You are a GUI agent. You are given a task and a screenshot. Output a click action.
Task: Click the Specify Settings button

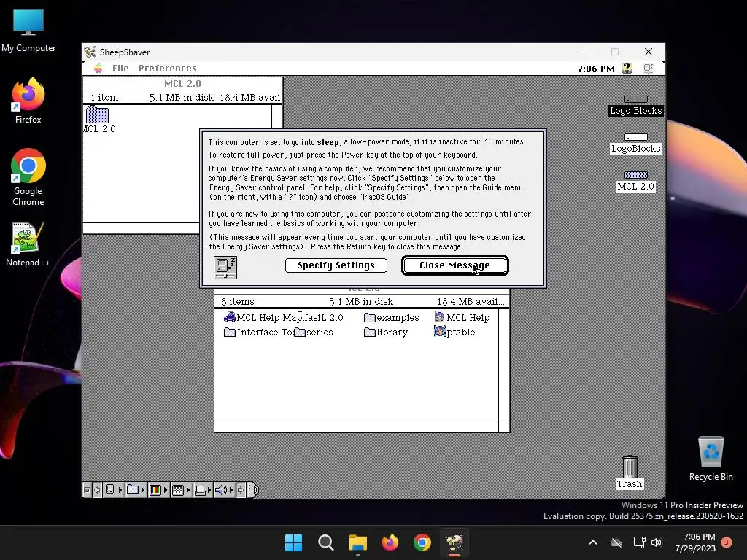[x=336, y=265]
